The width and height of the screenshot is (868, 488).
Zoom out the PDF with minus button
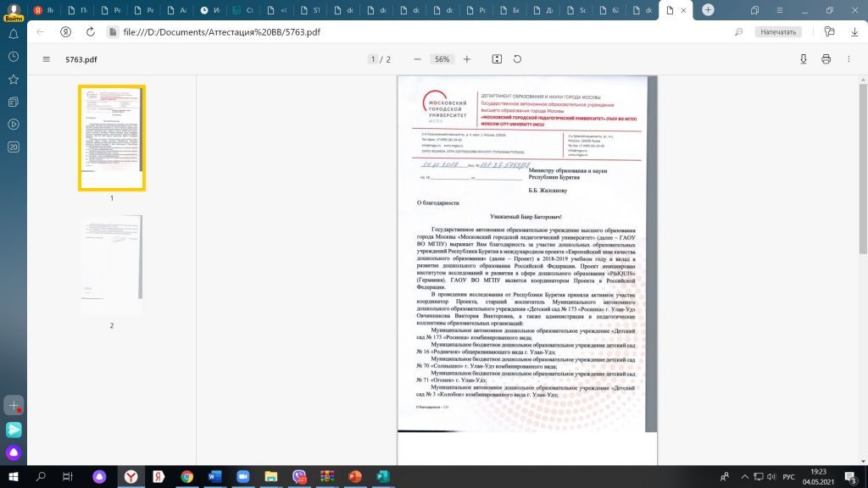click(x=417, y=59)
